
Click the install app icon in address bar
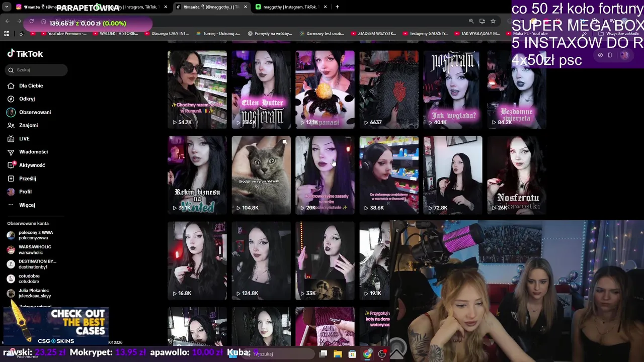(x=482, y=21)
